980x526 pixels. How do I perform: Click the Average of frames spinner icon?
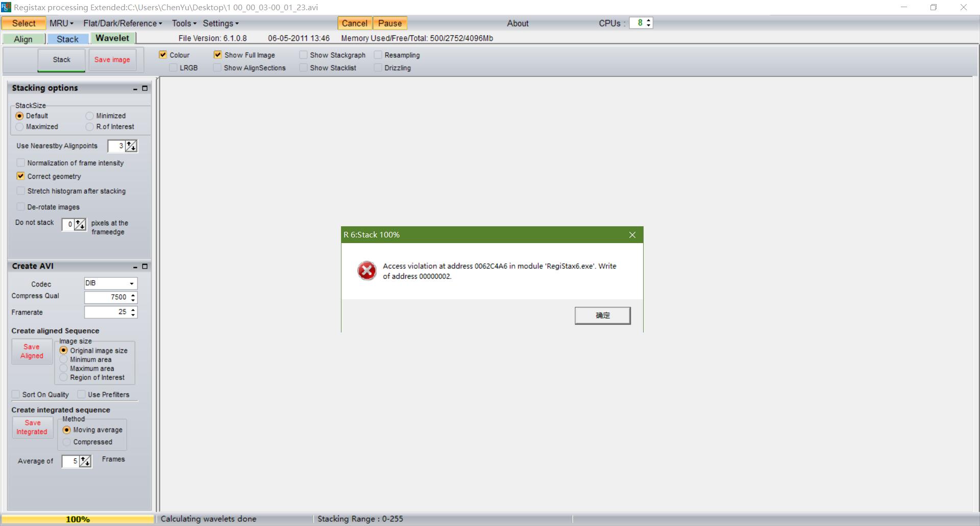click(x=85, y=461)
